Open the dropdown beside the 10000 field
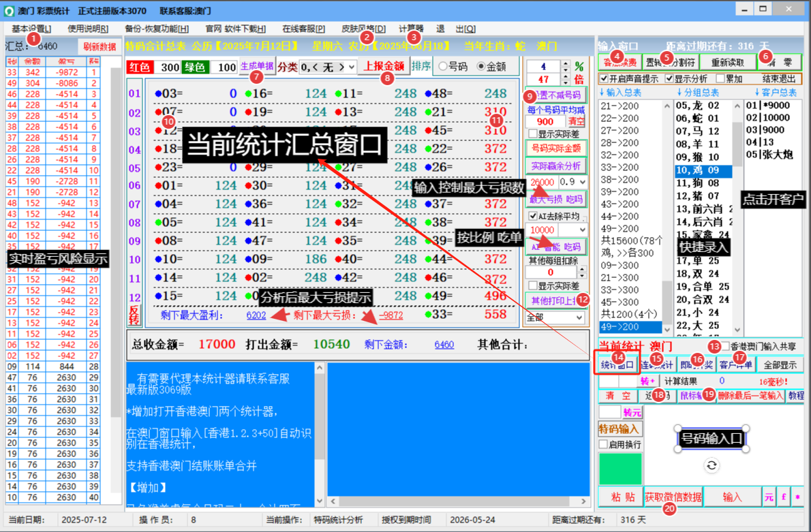 pyautogui.click(x=572, y=230)
